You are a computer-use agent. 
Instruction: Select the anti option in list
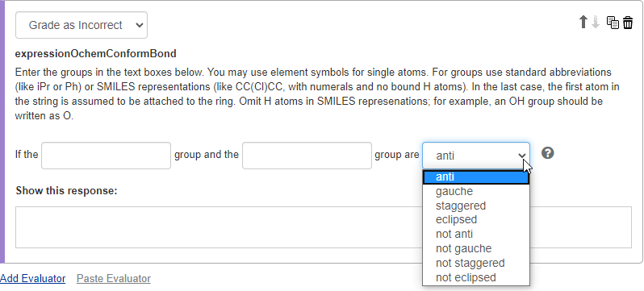click(476, 177)
